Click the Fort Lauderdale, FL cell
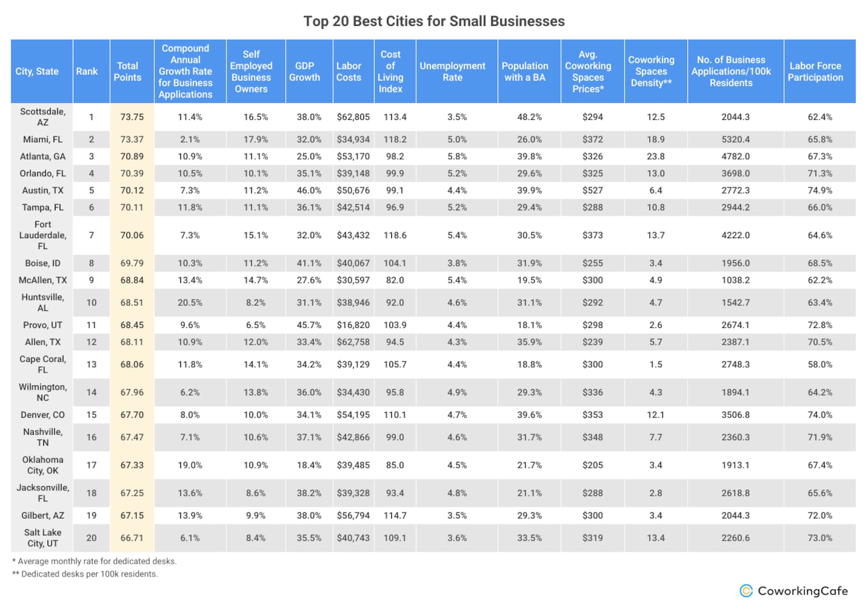The height and width of the screenshot is (609, 868). [43, 235]
